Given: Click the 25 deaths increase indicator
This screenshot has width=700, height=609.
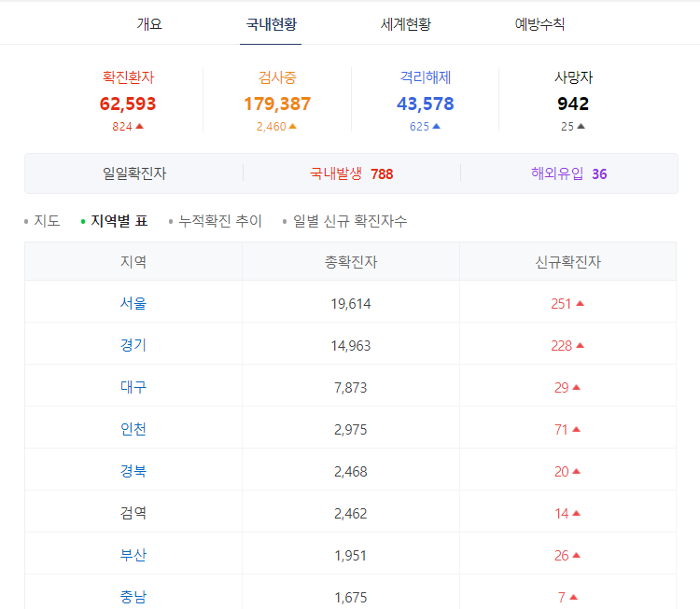Looking at the screenshot, I should tap(573, 127).
